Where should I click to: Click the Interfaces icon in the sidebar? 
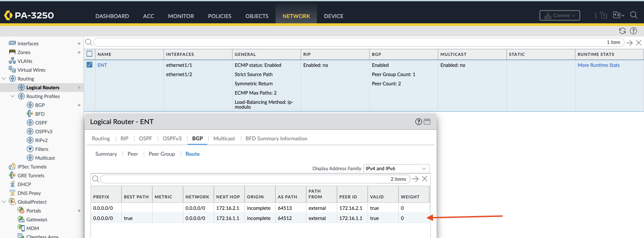[x=12, y=44]
